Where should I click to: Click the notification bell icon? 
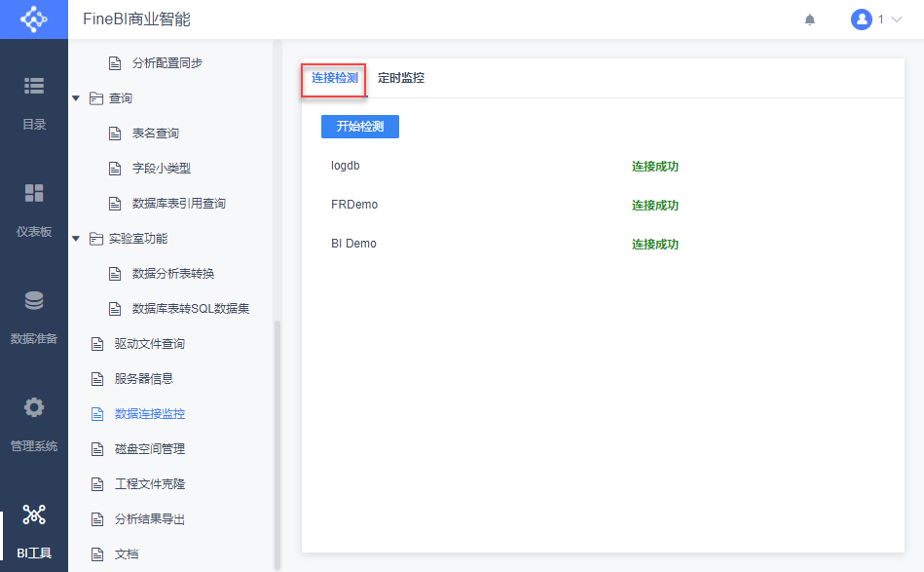(x=810, y=19)
